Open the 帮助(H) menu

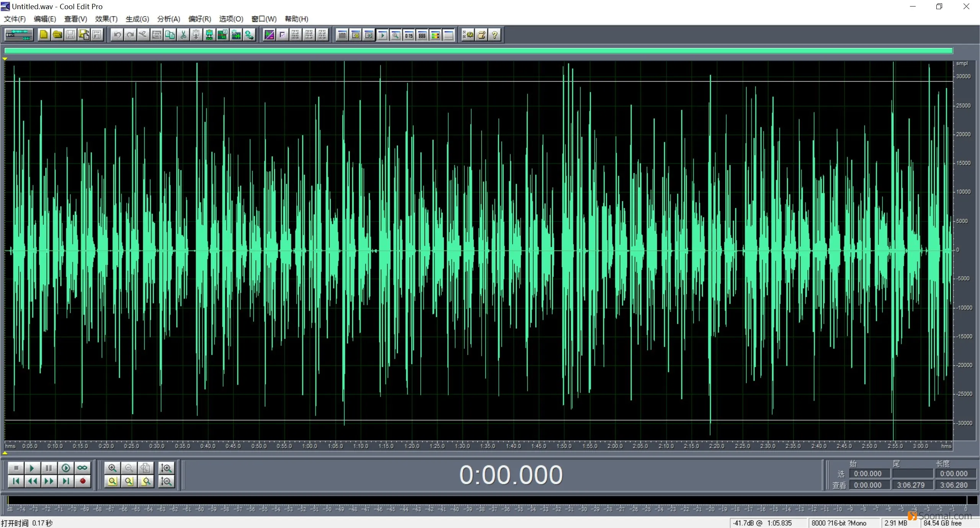coord(296,19)
